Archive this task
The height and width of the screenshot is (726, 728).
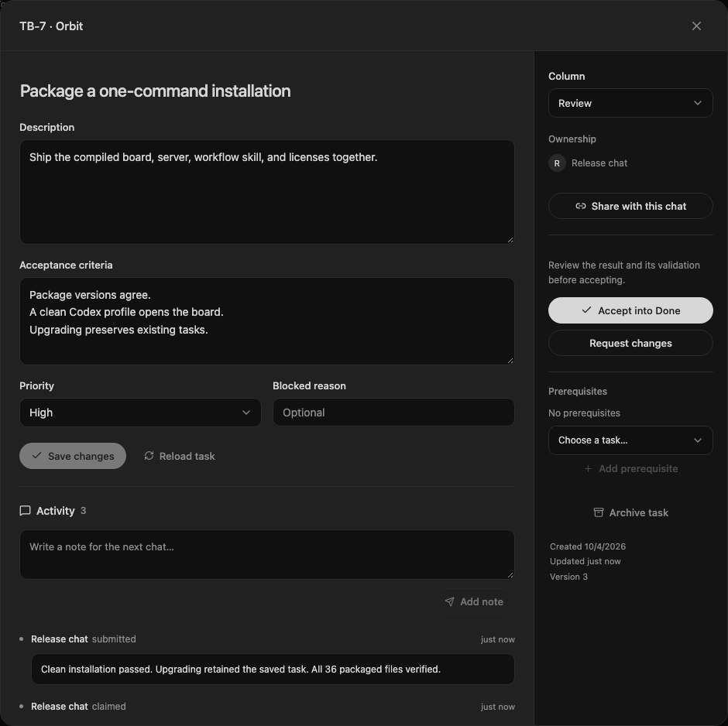[630, 512]
